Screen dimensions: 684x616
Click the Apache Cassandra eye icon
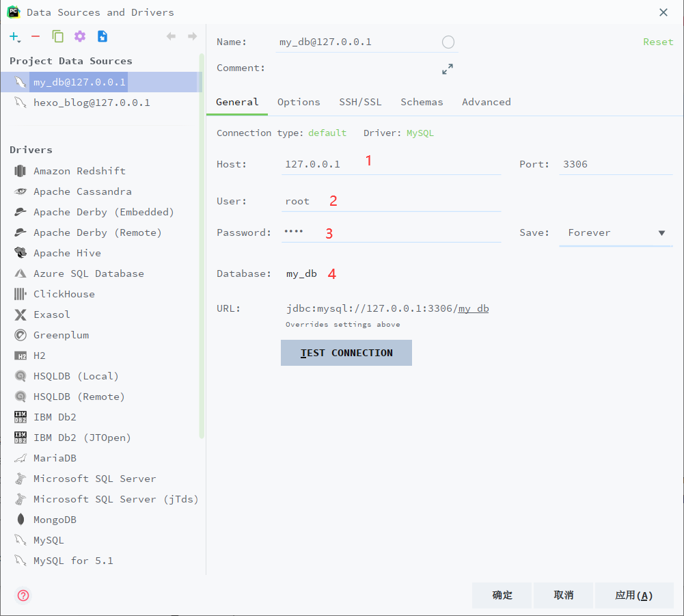tap(20, 191)
